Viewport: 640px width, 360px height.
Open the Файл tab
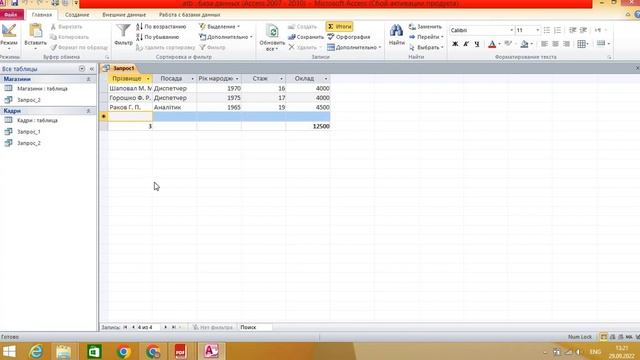point(11,15)
